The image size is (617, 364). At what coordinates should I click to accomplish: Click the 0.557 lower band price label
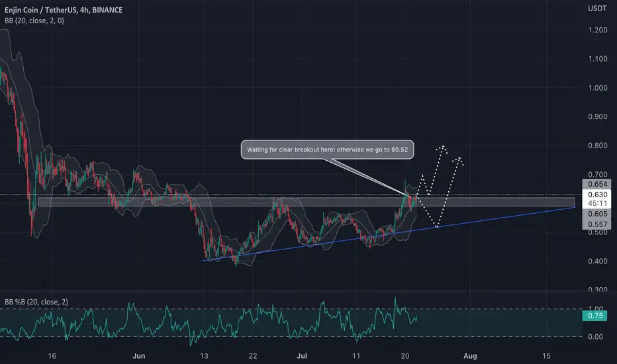[x=596, y=224]
